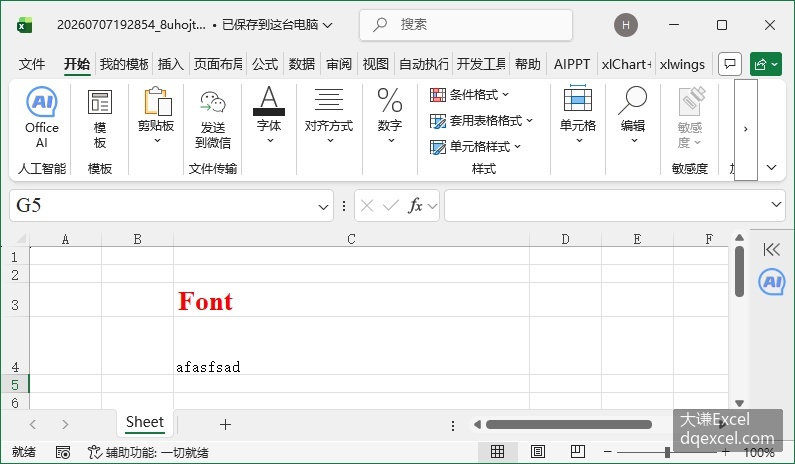This screenshot has width=795, height=464.
Task: Click the search box 搜索
Action: point(466,25)
